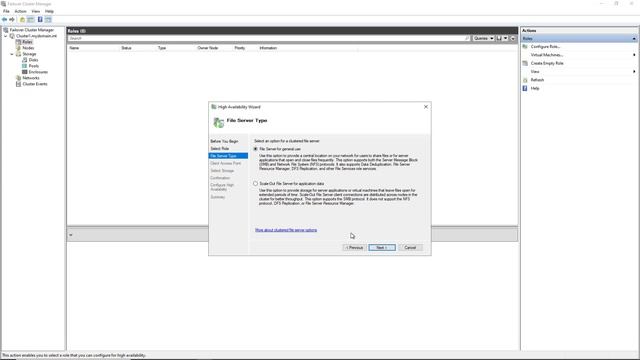Click in the Roles search box
Screen dimensions: 640x360
(266, 38)
